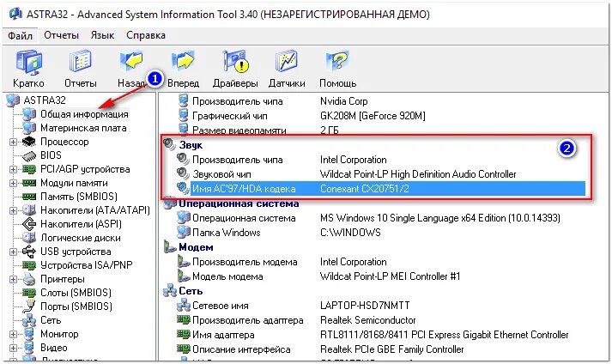Open the Справка menu
The width and height of the screenshot is (612, 364).
click(146, 35)
